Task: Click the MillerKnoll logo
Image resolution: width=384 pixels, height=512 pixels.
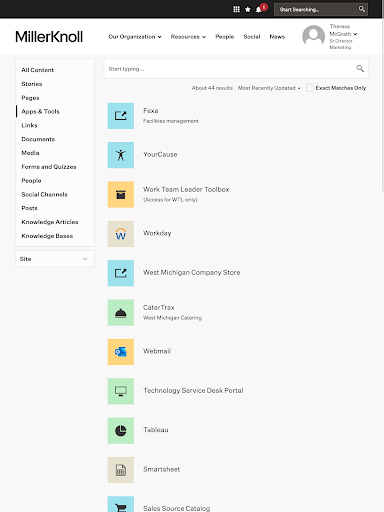Action: coord(49,37)
